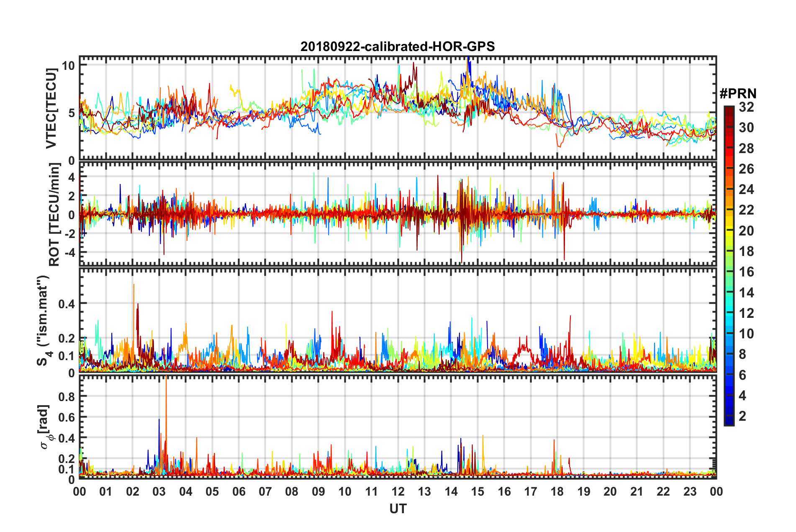This screenshot has width=796, height=532.
Task: Click the S4 ("ism.mat") y-axis label
Action: (44, 320)
